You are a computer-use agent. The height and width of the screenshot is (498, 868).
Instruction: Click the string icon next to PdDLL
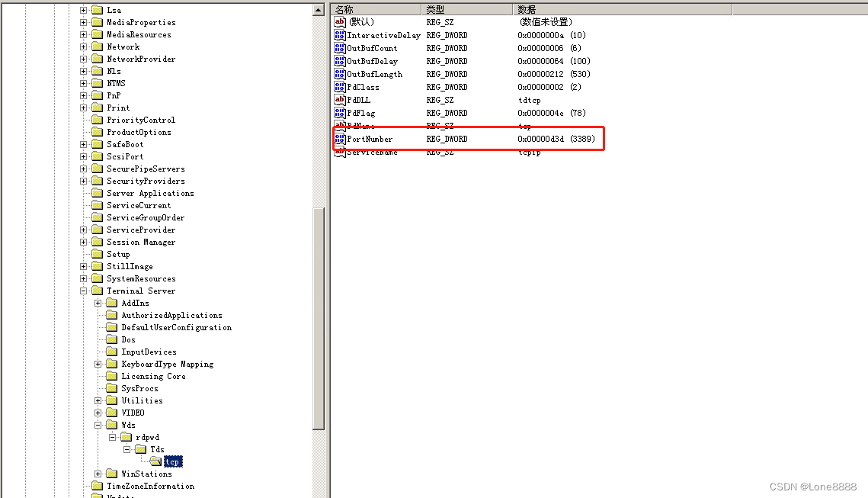(338, 100)
